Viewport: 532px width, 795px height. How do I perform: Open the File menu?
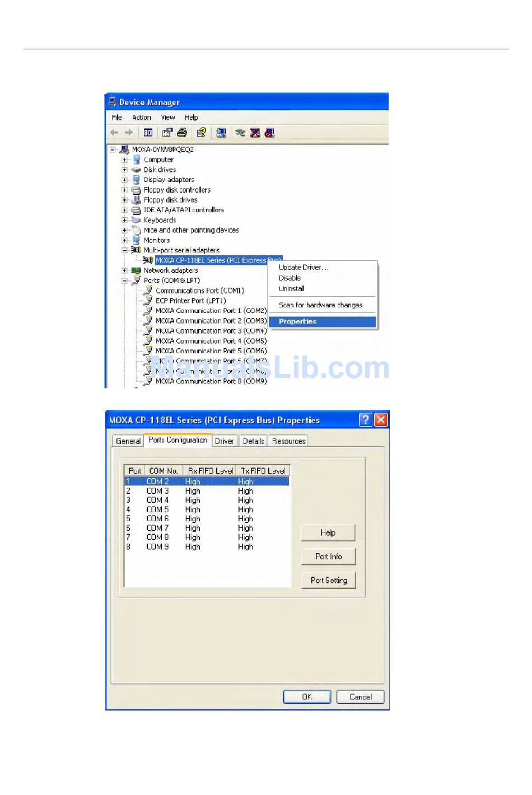(x=117, y=118)
